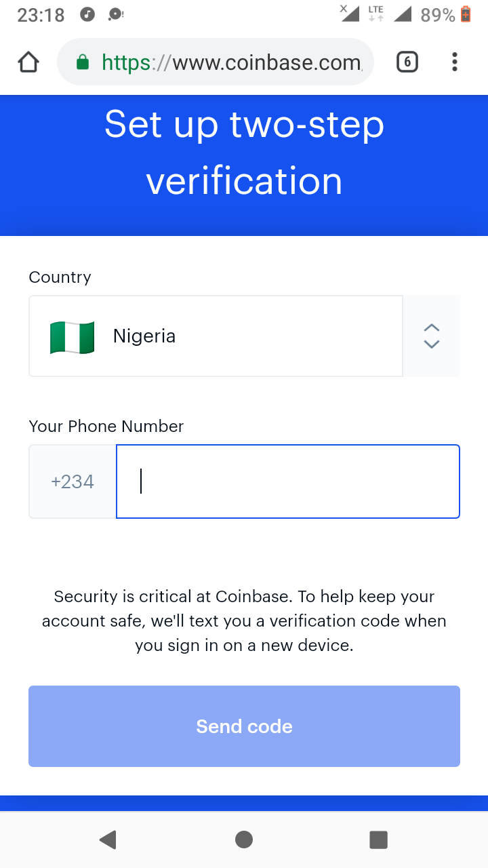Tap the battery status icon
The image size is (488, 868).
point(466,14)
